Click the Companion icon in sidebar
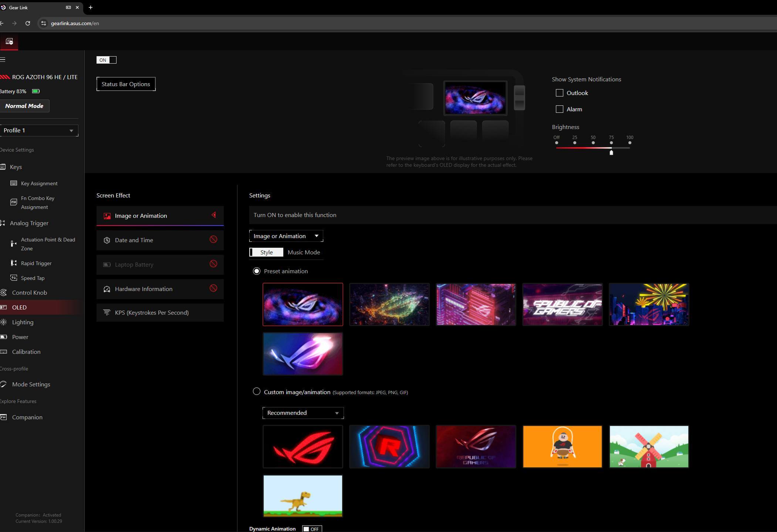Viewport: 777px width, 532px height. [3, 417]
